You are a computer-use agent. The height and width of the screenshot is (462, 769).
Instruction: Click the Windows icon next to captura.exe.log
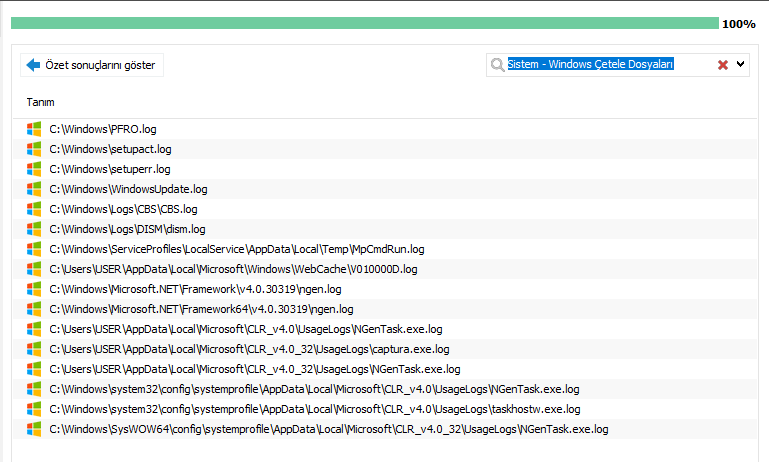[x=34, y=349]
